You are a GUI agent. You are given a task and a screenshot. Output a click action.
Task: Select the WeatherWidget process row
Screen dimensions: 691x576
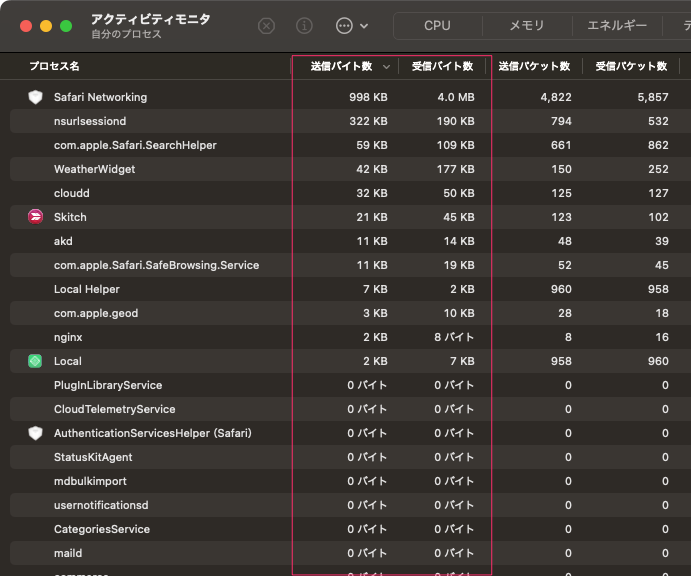pyautogui.click(x=94, y=169)
